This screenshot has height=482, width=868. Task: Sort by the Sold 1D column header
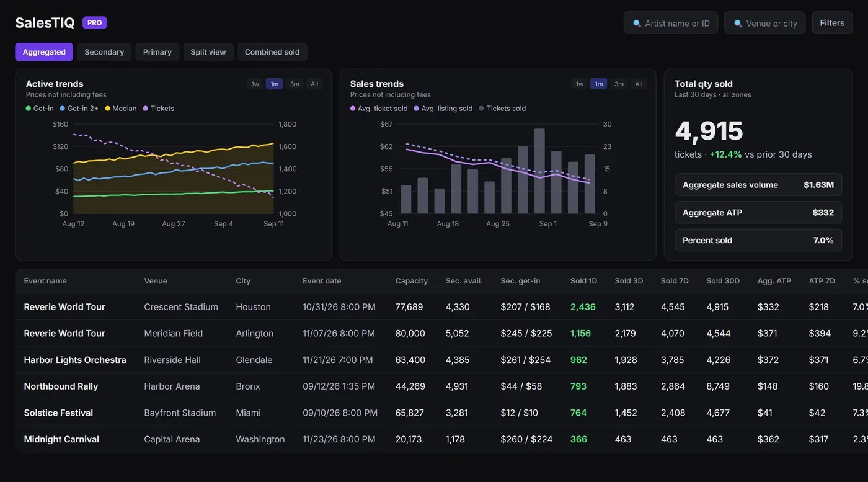(x=583, y=281)
